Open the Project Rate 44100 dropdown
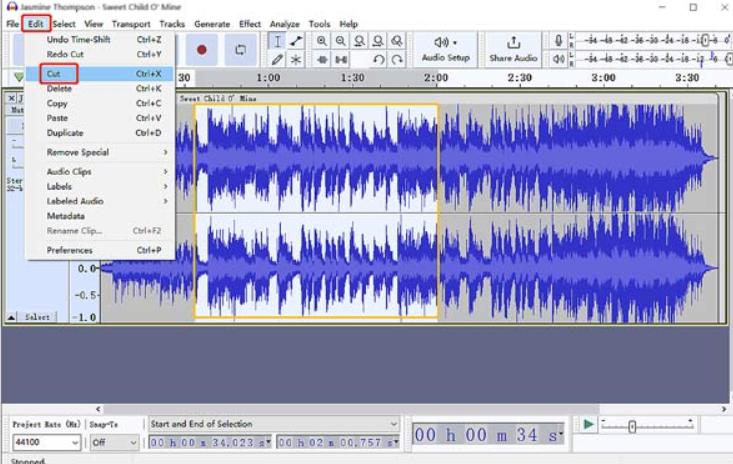The height and width of the screenshot is (464, 733). point(75,442)
